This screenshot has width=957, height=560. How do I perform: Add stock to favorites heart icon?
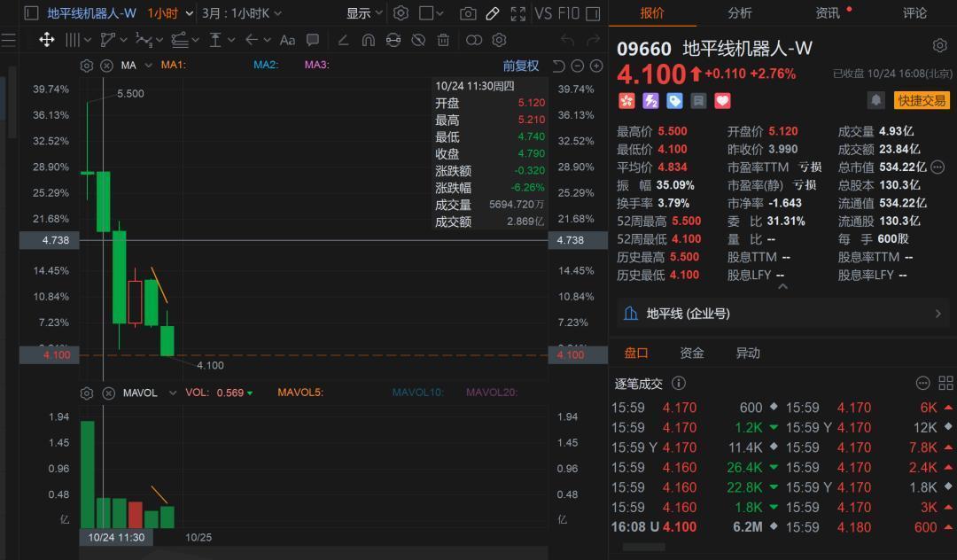tap(722, 101)
